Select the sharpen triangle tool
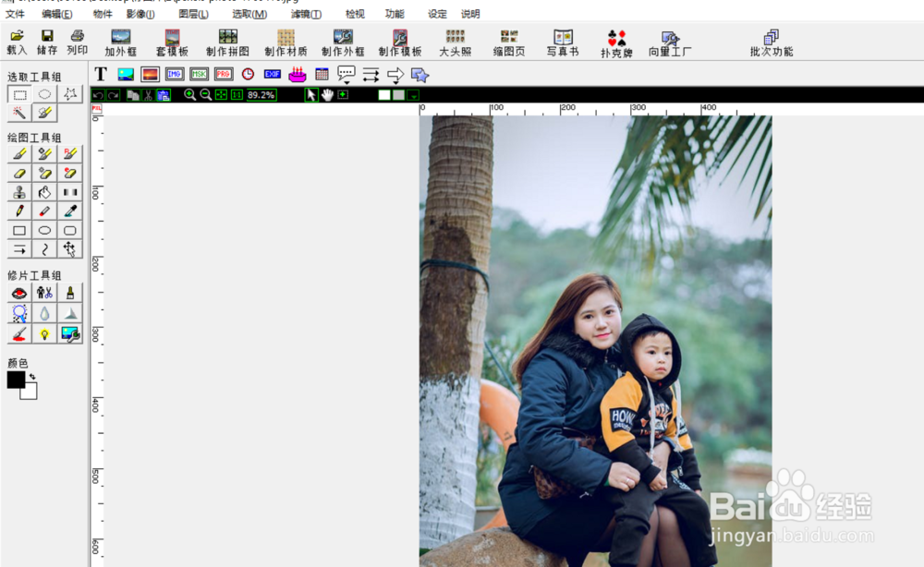The image size is (924, 567). click(x=70, y=313)
